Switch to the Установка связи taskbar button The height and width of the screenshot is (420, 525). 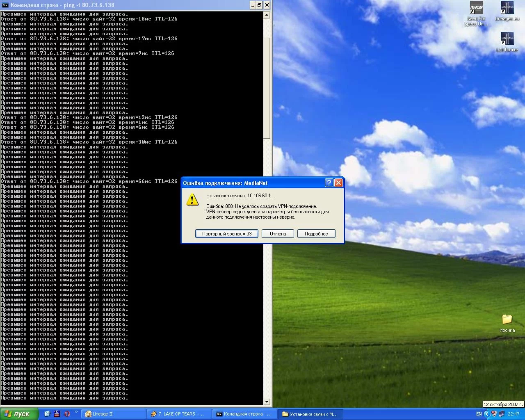(310, 414)
